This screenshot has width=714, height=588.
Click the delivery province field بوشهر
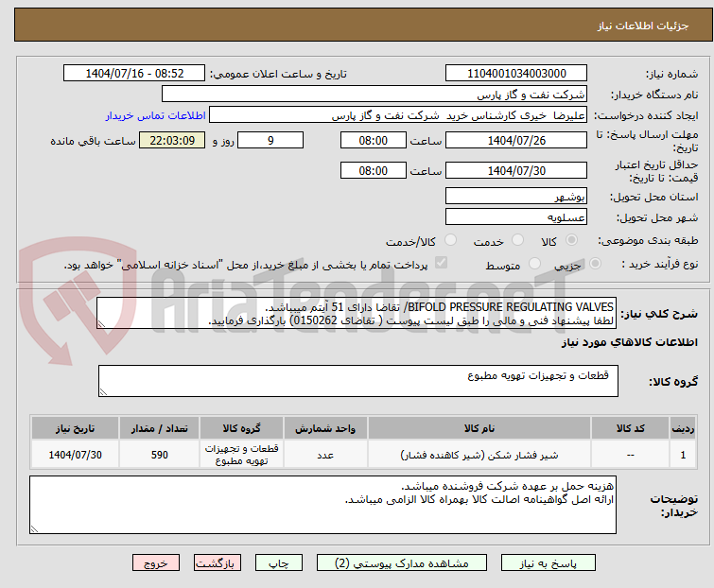[x=516, y=196]
